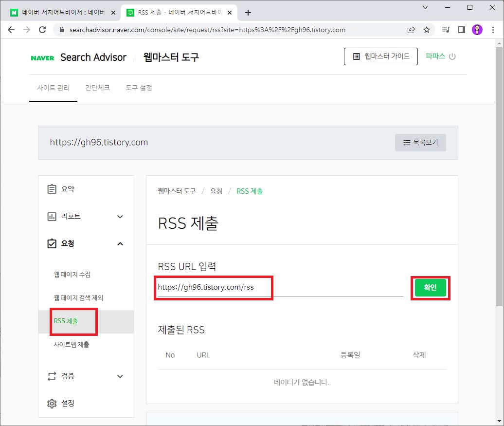Click the 리포트 chart icon
504x426 pixels.
(52, 217)
